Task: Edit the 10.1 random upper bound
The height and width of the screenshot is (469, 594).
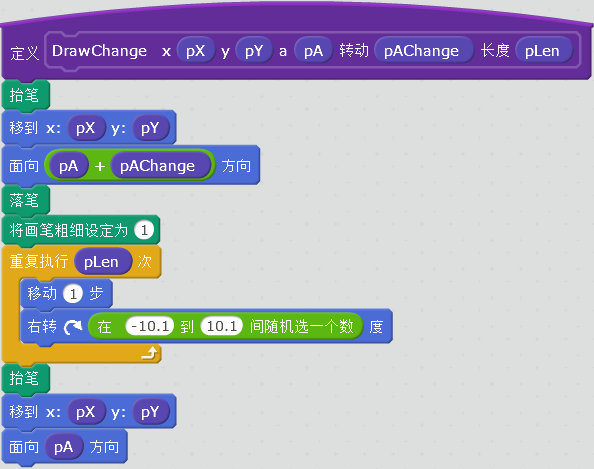Action: point(222,326)
